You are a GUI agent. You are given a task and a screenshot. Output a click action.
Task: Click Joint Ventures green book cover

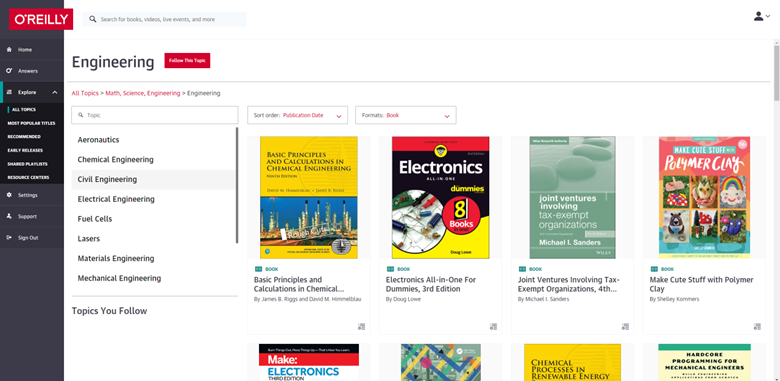(573, 197)
